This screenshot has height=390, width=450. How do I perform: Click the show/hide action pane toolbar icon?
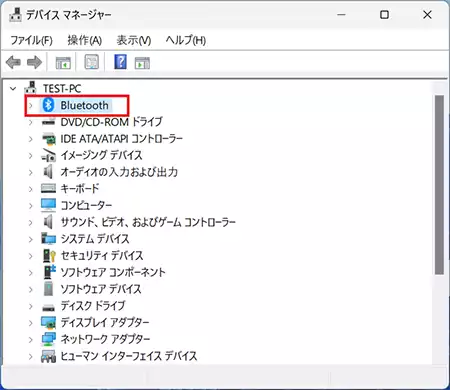click(142, 63)
